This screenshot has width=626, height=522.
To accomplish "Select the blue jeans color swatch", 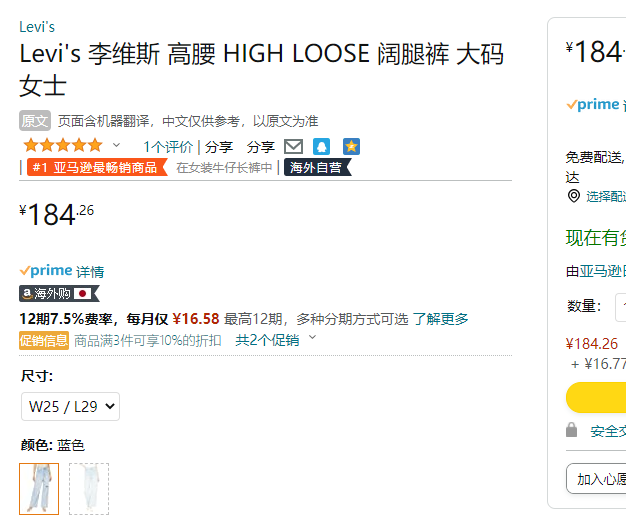I will (39, 489).
